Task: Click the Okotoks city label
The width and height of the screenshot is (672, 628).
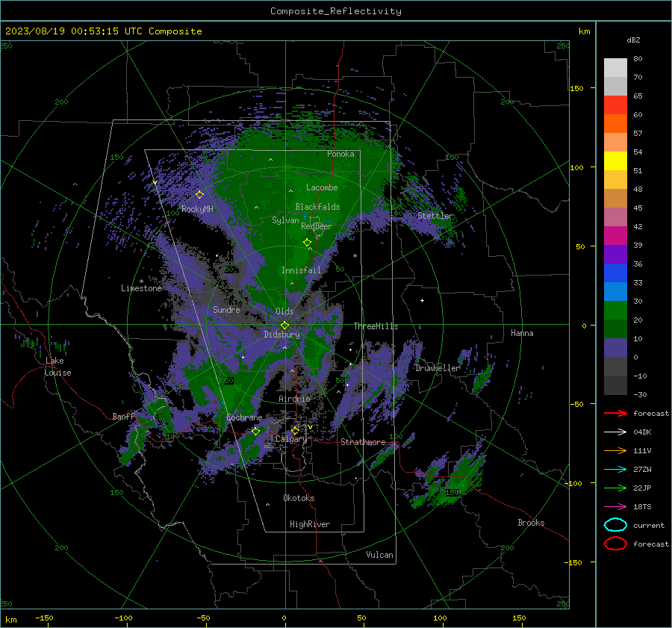Action: point(299,498)
